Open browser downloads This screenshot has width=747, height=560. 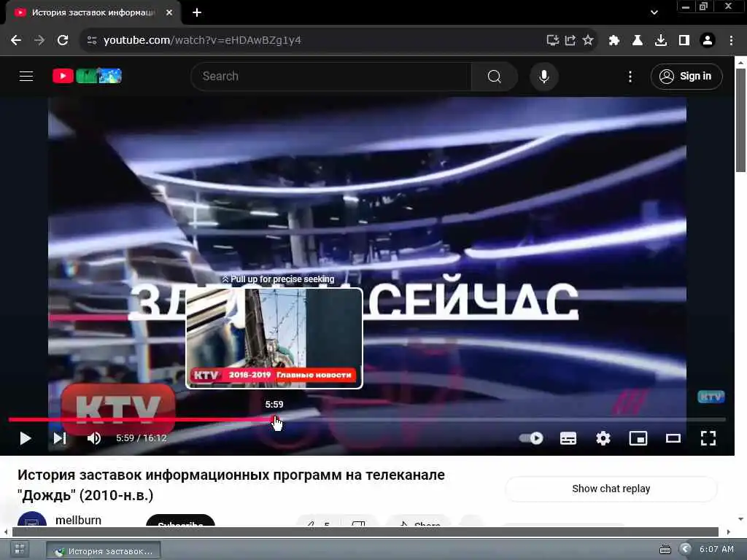coord(661,41)
